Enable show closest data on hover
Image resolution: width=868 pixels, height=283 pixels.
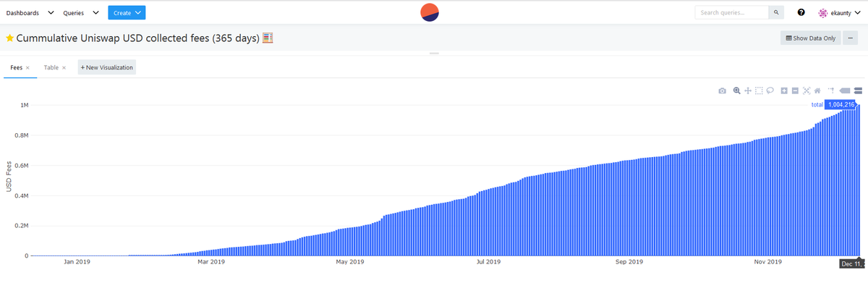click(x=846, y=90)
